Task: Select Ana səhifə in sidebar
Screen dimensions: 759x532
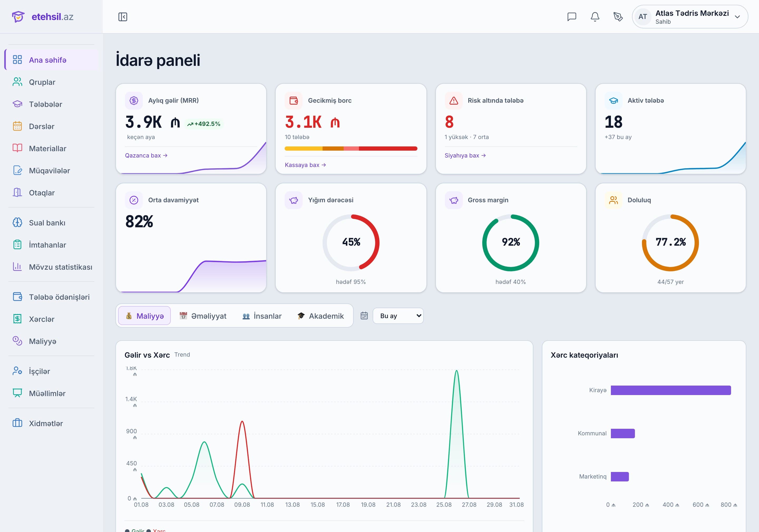Action: 52,60
